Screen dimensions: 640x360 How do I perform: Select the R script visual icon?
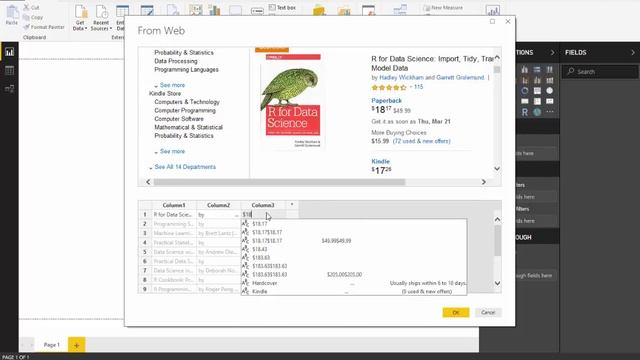(524, 112)
